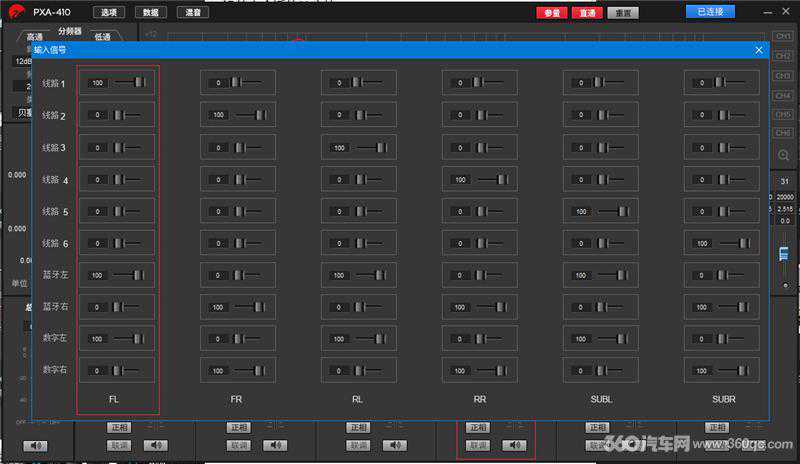800x464 pixels.
Task: Click the leftmost speaker icon at the bottom
Action: pyautogui.click(x=36, y=445)
